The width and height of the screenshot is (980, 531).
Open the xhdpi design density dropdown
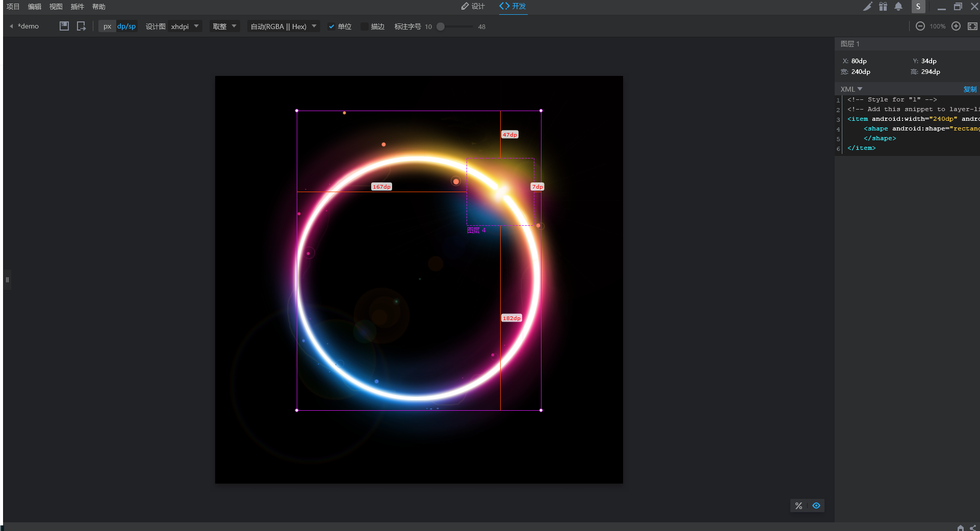pyautogui.click(x=185, y=26)
